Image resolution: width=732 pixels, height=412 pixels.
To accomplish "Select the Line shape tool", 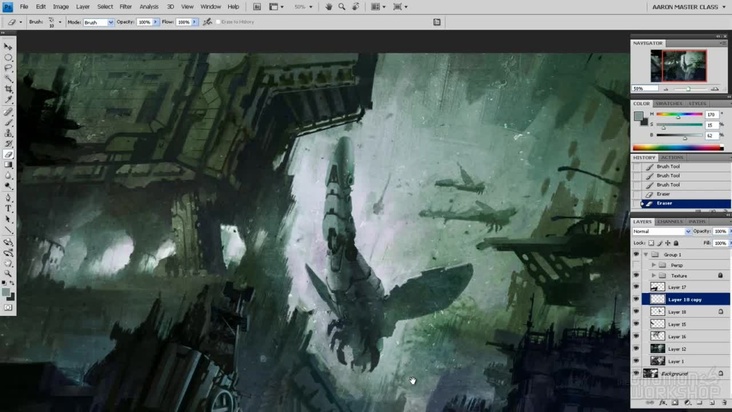I will click(x=8, y=230).
